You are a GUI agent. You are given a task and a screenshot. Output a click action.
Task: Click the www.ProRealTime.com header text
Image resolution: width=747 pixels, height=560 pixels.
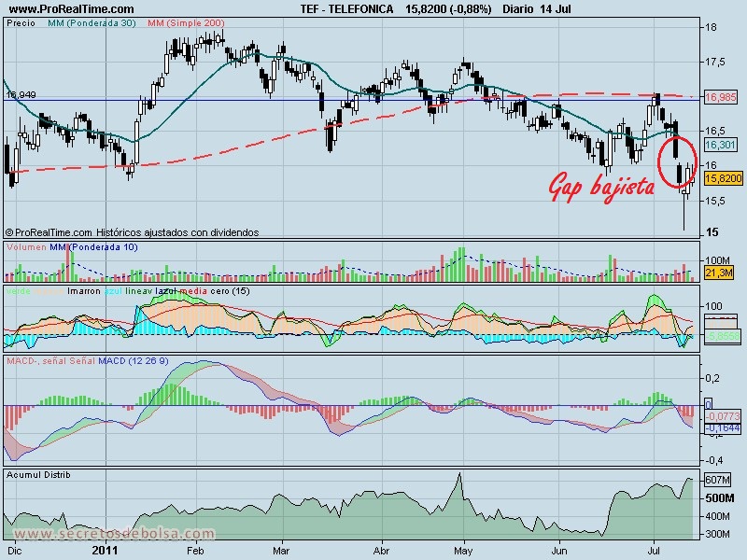coord(72,9)
